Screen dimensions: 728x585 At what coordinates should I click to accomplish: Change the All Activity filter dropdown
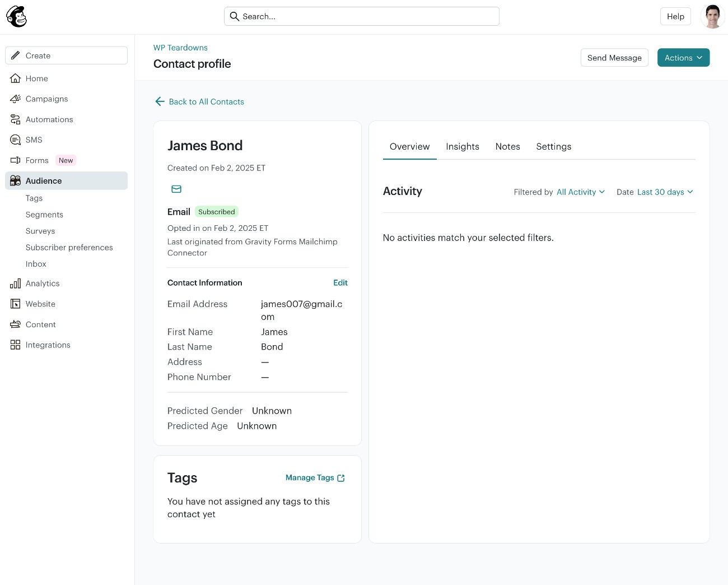[581, 192]
